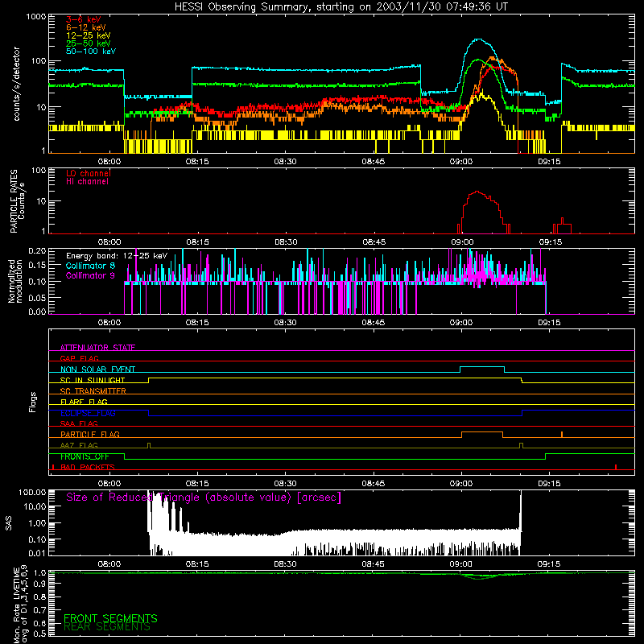Click the PARTICLE_FLAG label

pos(90,434)
